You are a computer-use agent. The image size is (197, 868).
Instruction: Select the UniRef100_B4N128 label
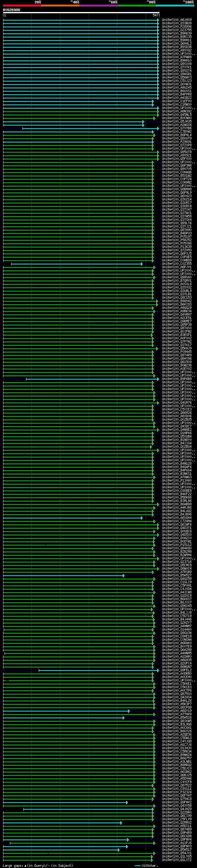pos(177,464)
